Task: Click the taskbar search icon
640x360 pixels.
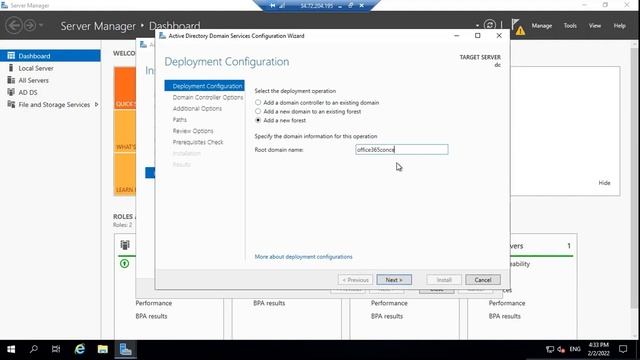Action: 34,349
